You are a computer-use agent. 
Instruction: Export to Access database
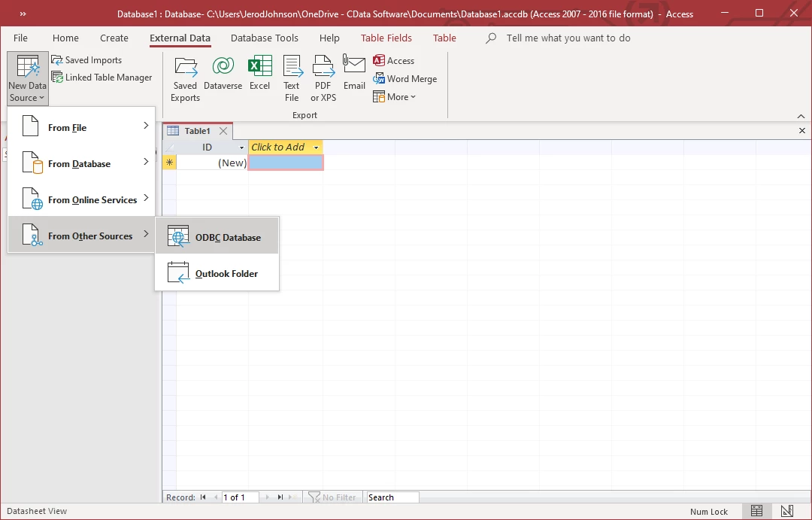[x=393, y=61]
